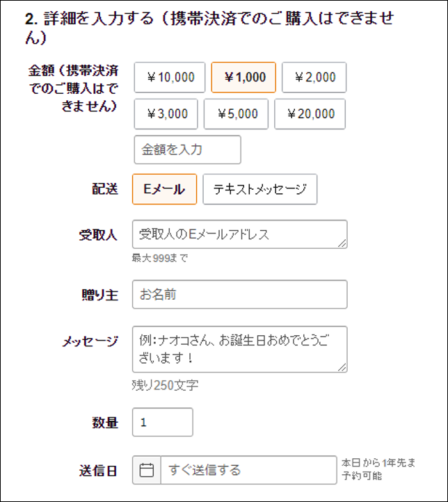Click the message box resize handle
The image size is (448, 502).
[x=342, y=367]
